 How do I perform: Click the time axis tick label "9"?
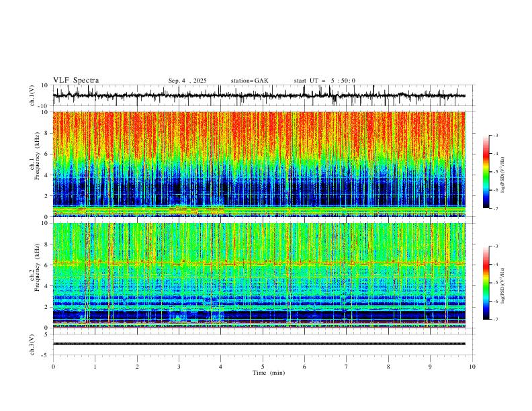(x=430, y=367)
